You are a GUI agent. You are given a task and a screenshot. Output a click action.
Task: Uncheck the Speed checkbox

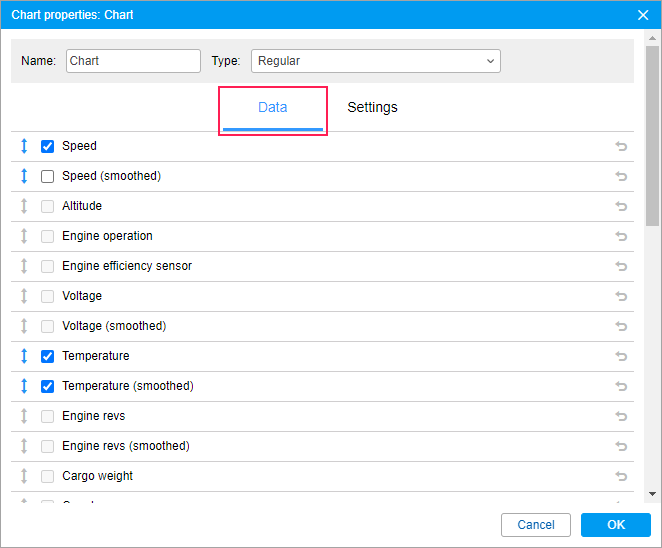47,146
